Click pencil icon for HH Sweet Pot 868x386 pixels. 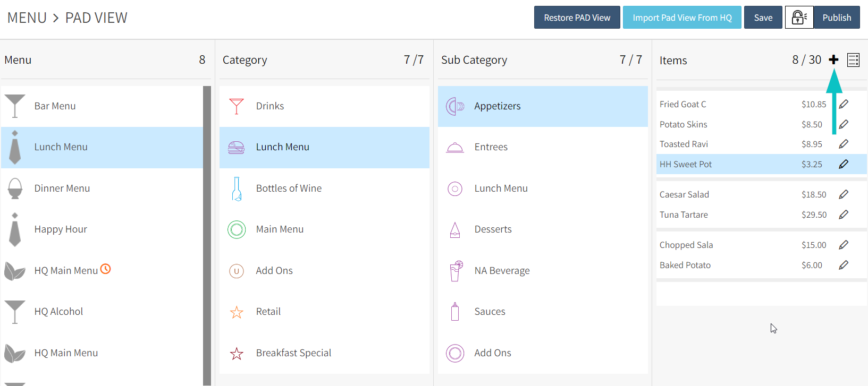844,164
